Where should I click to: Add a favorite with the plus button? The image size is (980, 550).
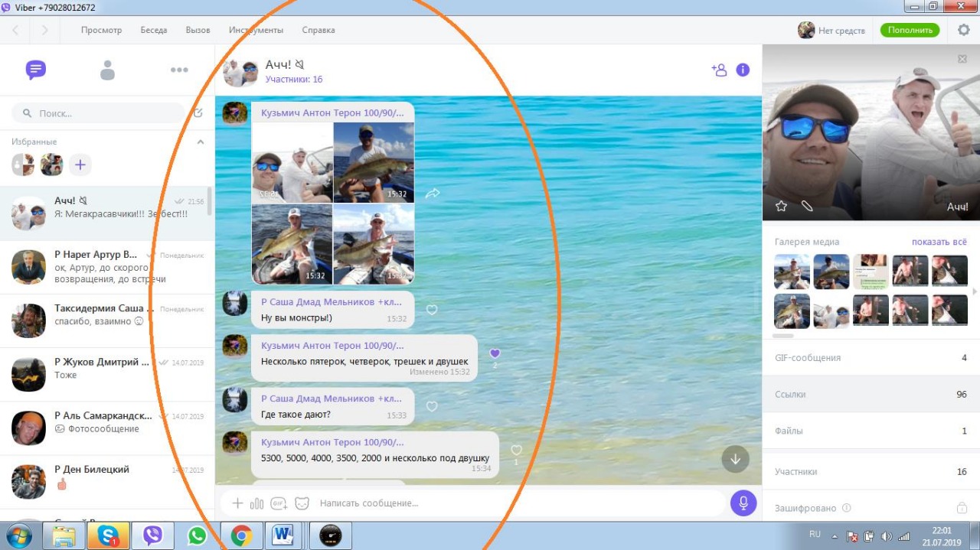pyautogui.click(x=80, y=164)
